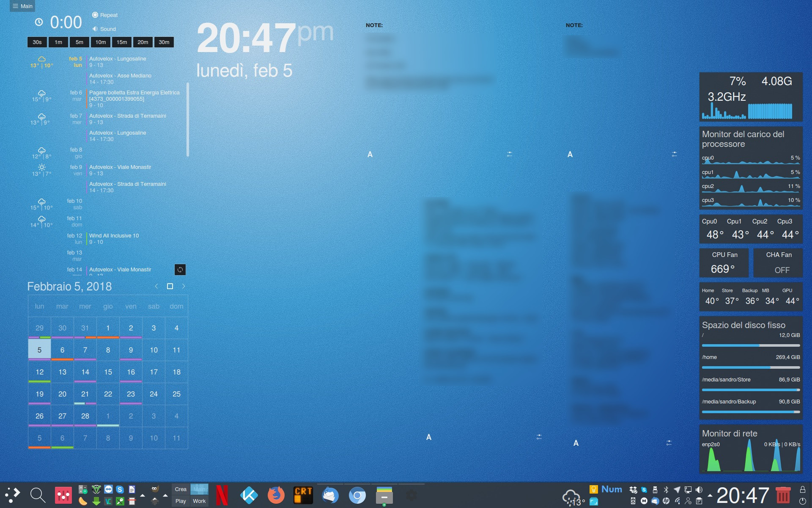Launch GIMP from the second quicklaunch
Screen dimensions: 812x508
pos(155,489)
